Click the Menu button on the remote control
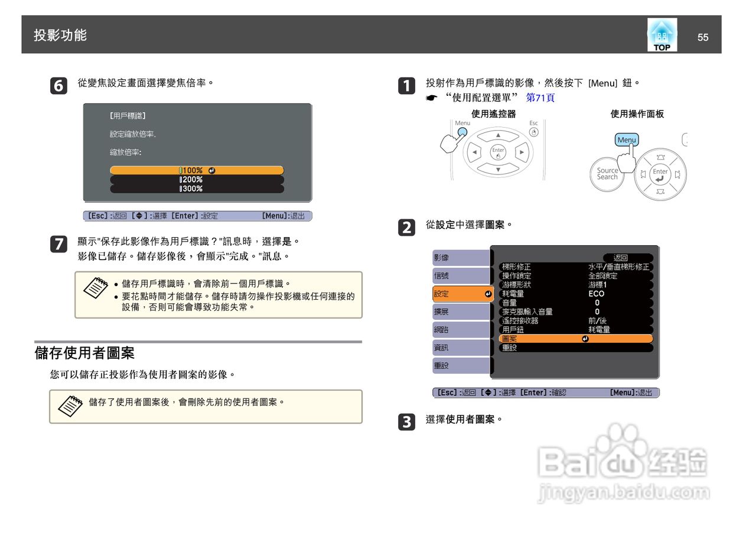 [x=462, y=132]
